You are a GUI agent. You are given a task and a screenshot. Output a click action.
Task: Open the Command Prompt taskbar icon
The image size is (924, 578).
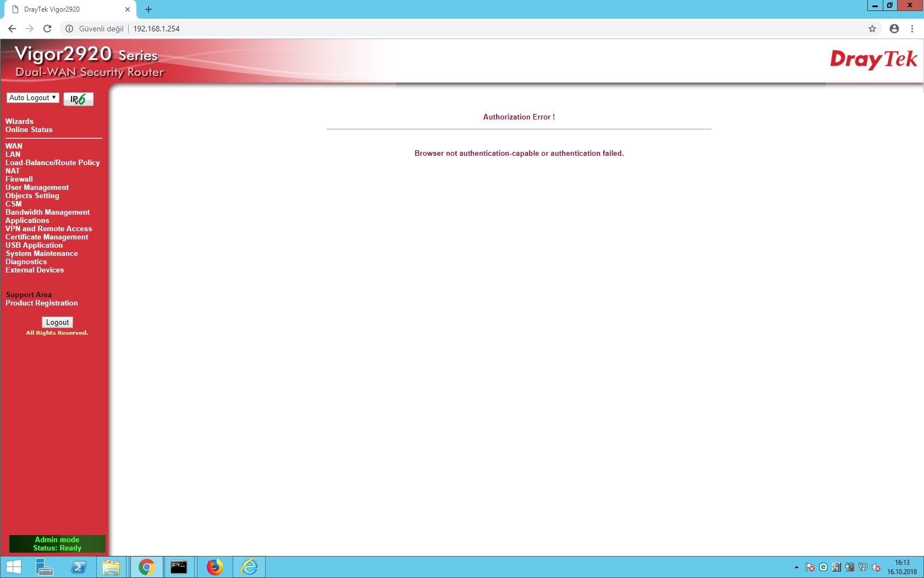[x=179, y=566]
